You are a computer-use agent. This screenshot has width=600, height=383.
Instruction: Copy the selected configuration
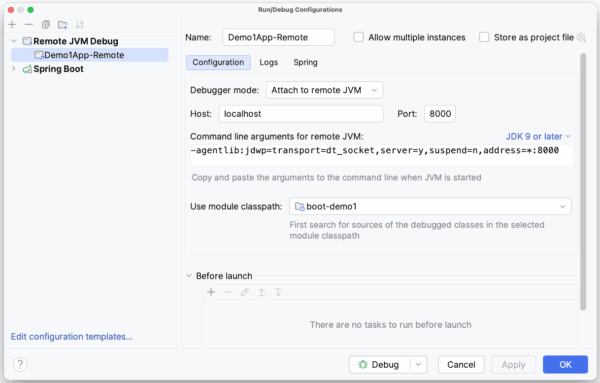(46, 25)
